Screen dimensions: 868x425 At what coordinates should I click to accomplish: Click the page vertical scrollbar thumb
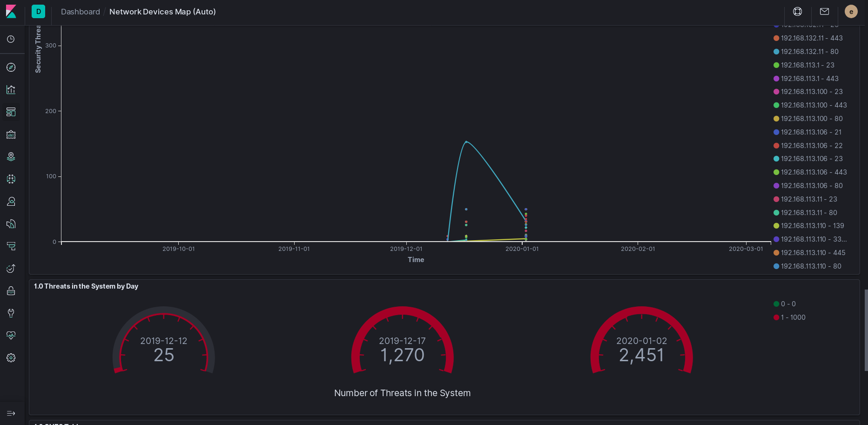[x=866, y=330]
